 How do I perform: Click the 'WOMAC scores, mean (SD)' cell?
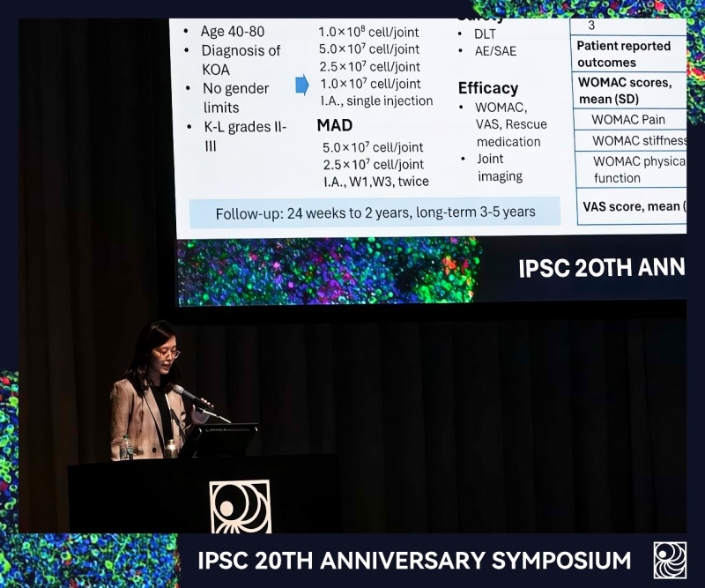[x=629, y=91]
